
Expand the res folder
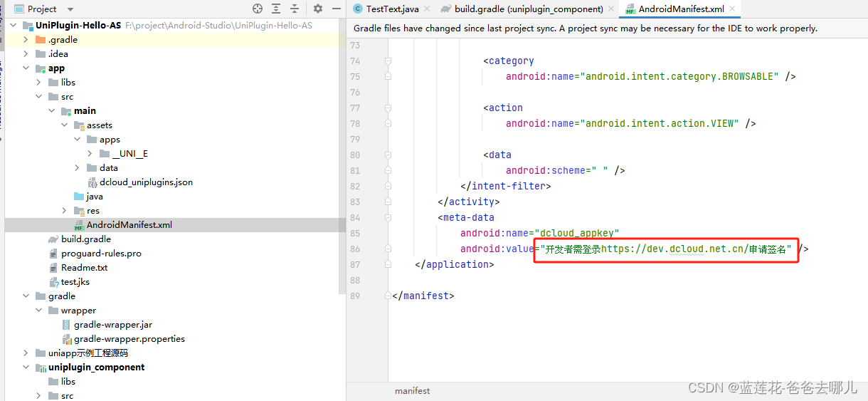pos(65,211)
